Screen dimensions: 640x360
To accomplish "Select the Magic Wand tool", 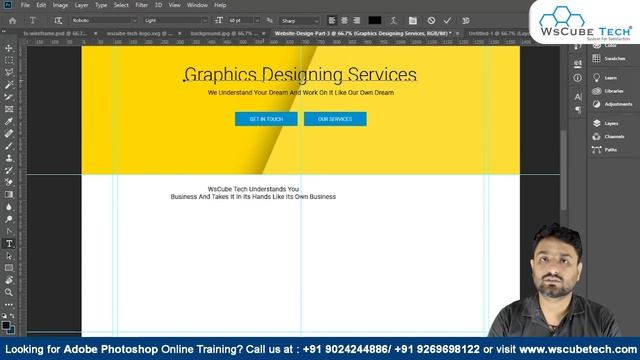I will 9,85.
